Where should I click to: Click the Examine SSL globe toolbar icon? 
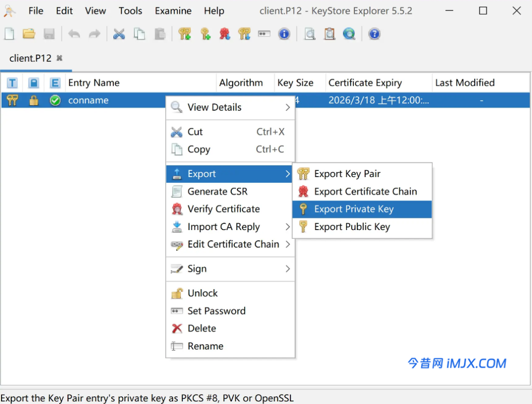(349, 34)
